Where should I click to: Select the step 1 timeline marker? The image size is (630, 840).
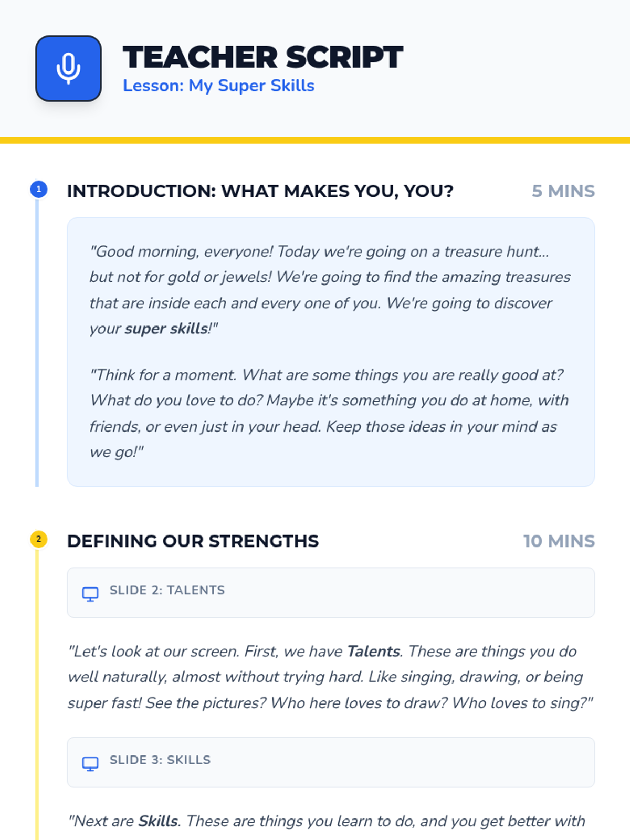[x=39, y=190]
